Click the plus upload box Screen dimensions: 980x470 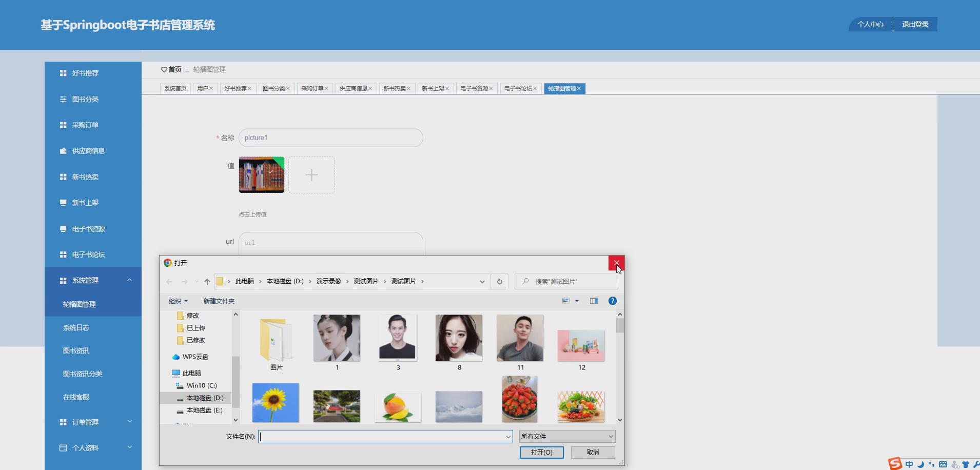[311, 175]
